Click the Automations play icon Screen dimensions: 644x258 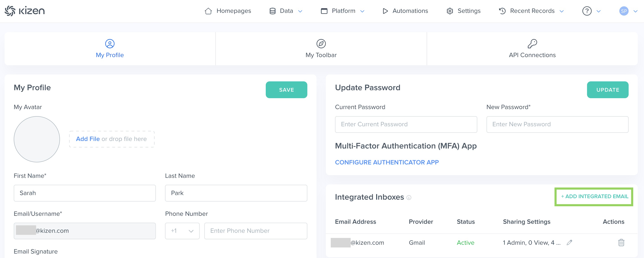click(385, 11)
